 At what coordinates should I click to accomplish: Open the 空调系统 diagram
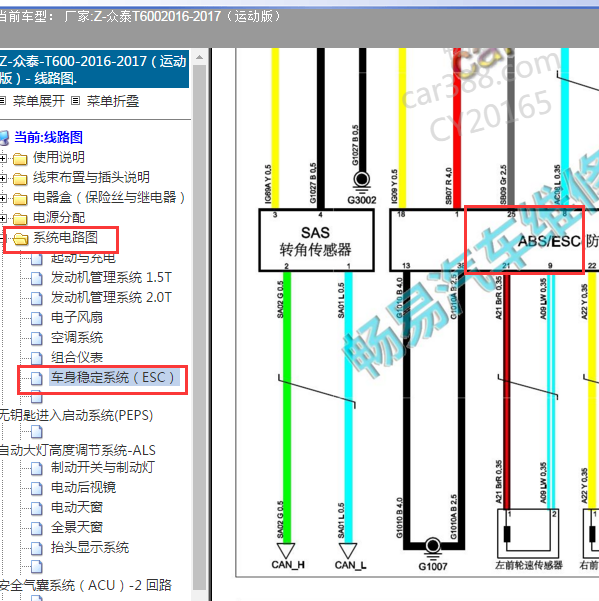click(x=77, y=337)
